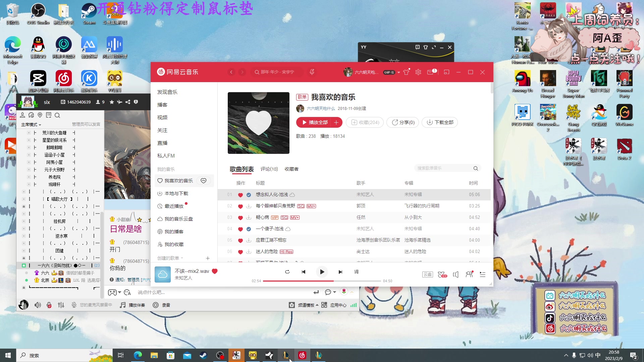Unlike the playing song 不该--mix2.wav
Image resolution: width=644 pixels, height=362 pixels.
tap(215, 271)
